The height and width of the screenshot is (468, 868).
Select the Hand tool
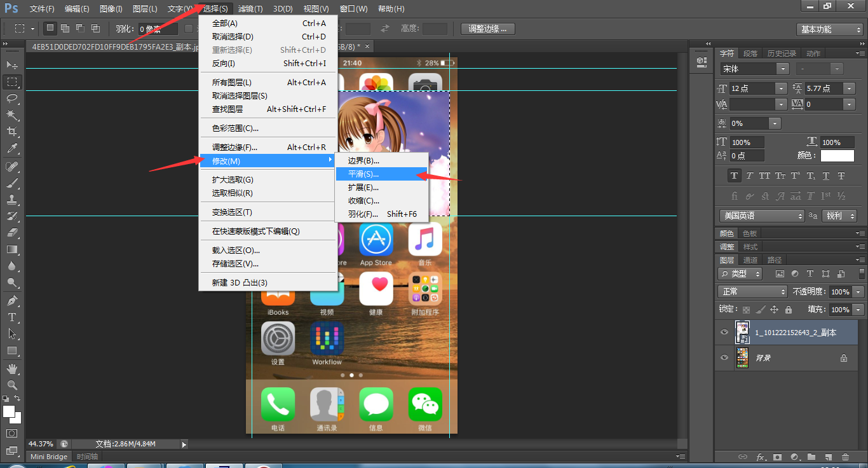click(12, 368)
